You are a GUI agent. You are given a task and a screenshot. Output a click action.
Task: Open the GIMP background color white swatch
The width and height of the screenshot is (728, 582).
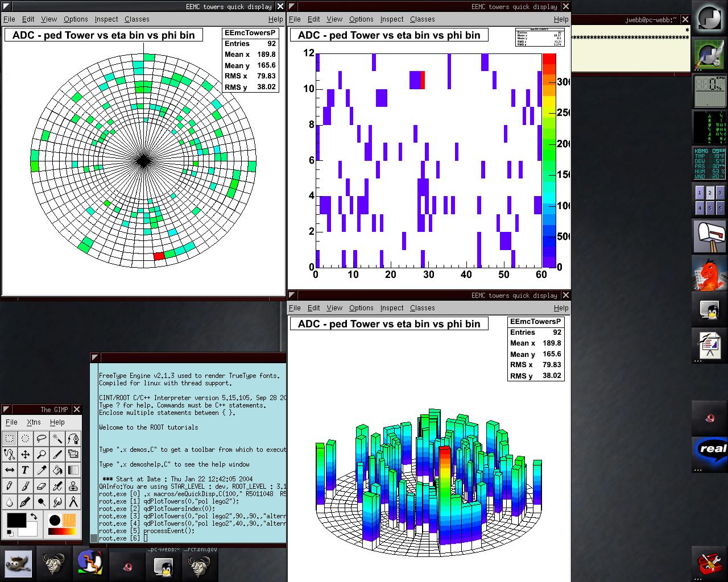point(31,530)
